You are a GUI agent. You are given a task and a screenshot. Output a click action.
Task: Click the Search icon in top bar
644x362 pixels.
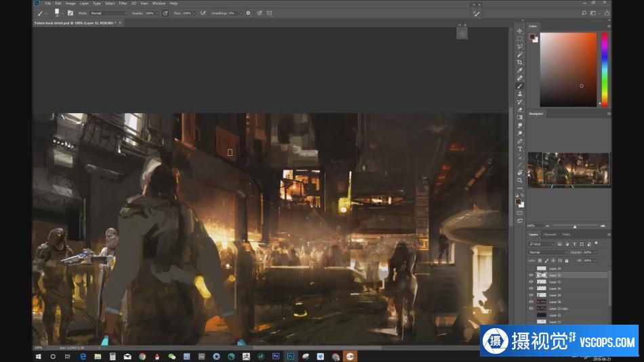pyautogui.click(x=584, y=13)
